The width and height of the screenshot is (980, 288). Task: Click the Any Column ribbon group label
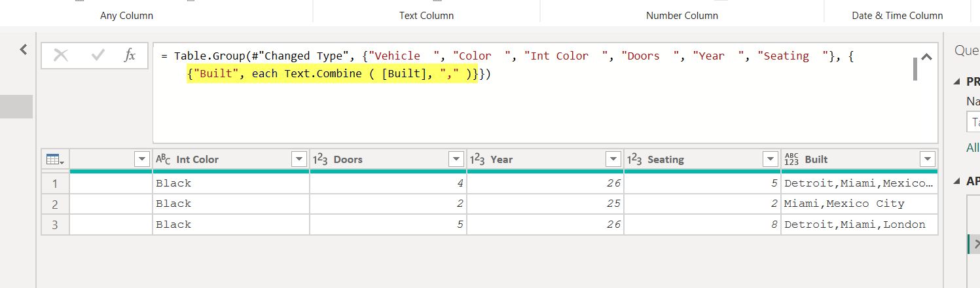[x=126, y=15]
